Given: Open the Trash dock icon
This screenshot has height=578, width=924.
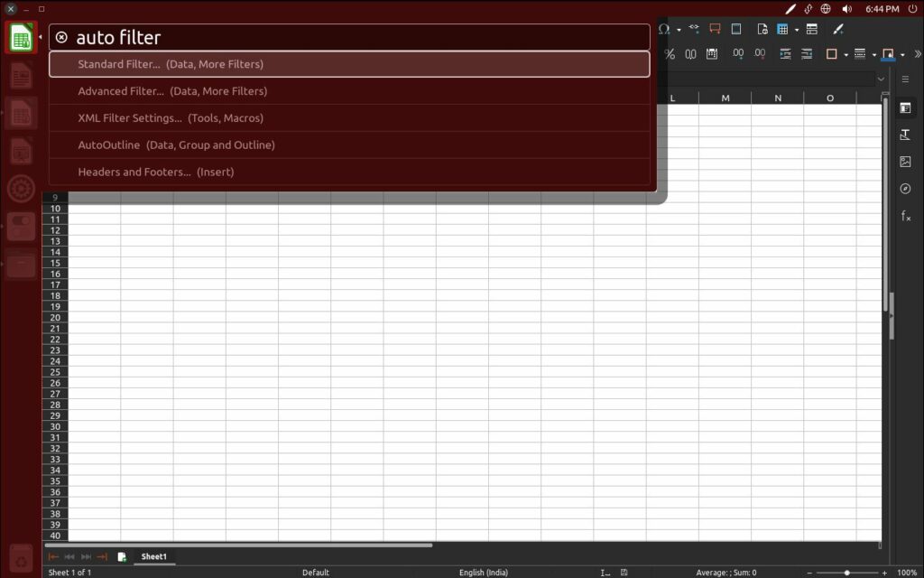Looking at the screenshot, I should 22,558.
